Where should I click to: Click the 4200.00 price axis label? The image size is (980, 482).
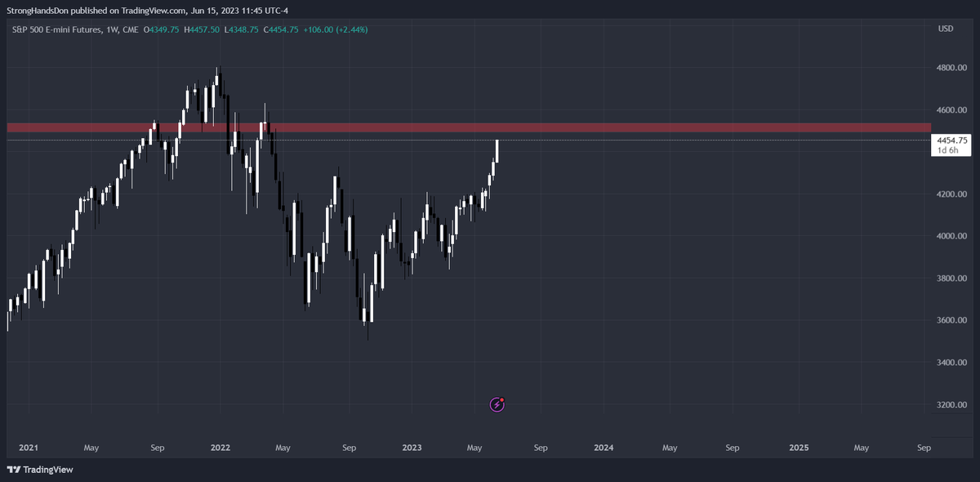click(952, 194)
